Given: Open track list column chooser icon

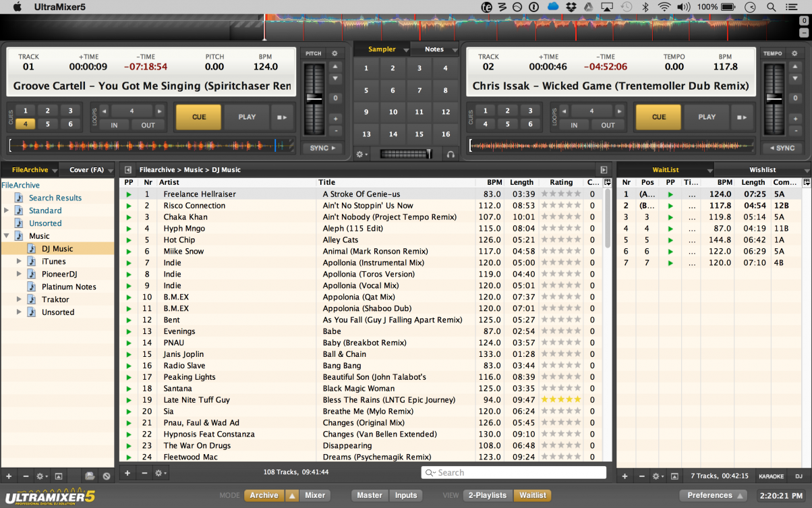Looking at the screenshot, I should [608, 182].
